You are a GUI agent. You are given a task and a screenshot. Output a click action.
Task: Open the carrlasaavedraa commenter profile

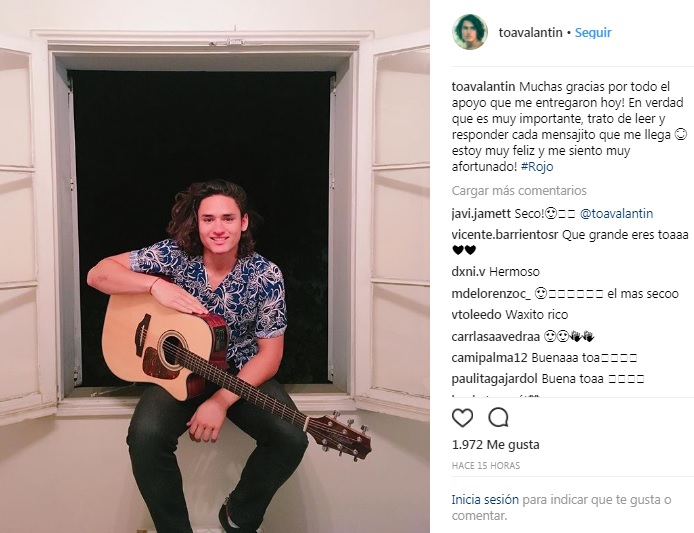[496, 337]
